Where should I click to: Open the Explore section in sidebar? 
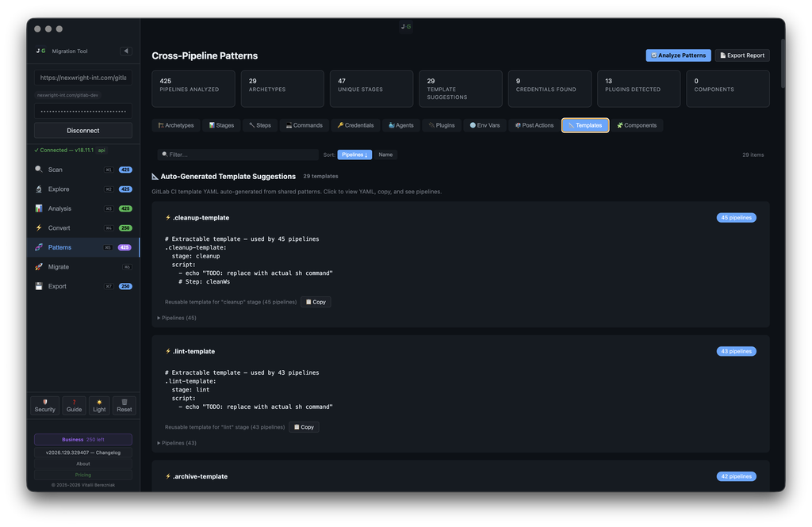coord(82,189)
